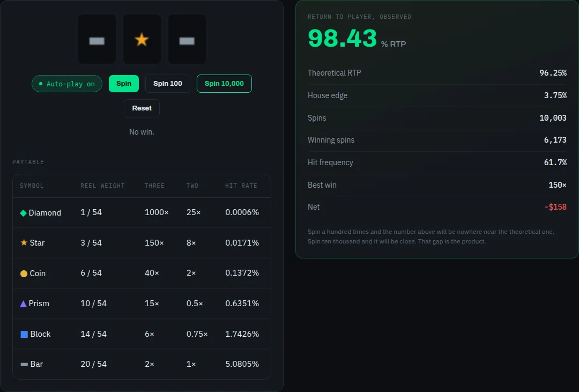The height and width of the screenshot is (392, 579).
Task: Click the 1000× Diamond payout
Action: (157, 212)
